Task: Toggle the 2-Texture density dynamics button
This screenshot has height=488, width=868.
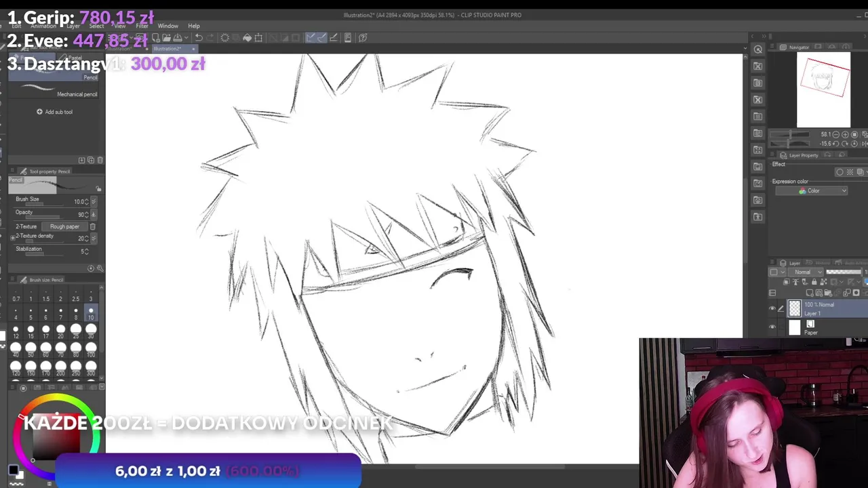Action: pos(94,238)
